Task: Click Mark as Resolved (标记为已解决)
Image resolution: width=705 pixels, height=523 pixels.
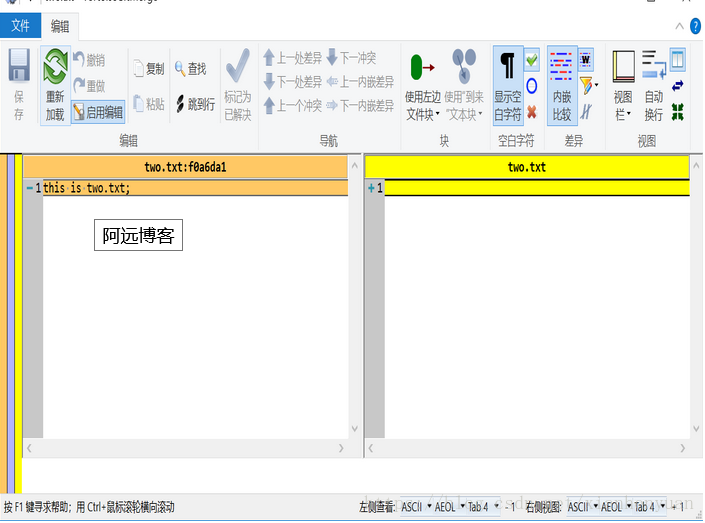Action: (x=238, y=85)
